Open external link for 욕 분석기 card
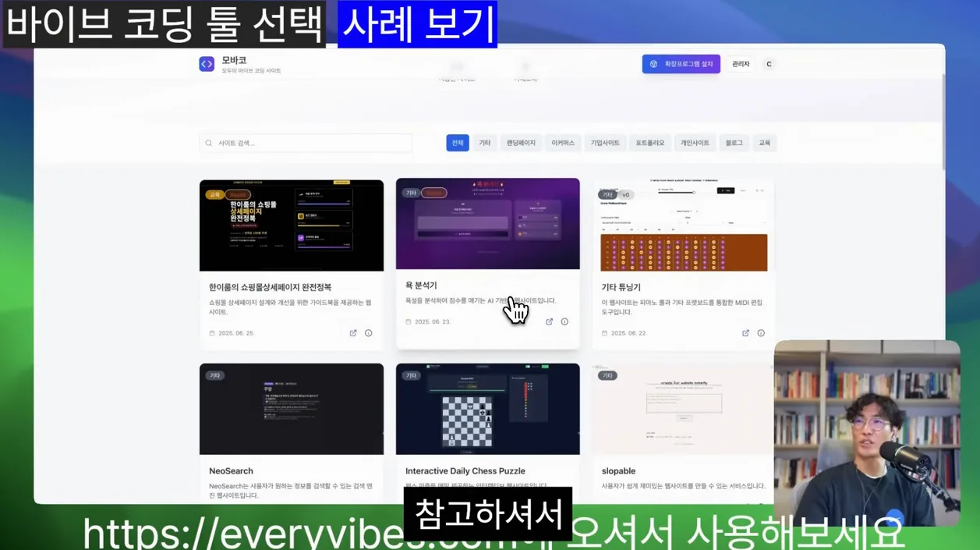 (549, 321)
